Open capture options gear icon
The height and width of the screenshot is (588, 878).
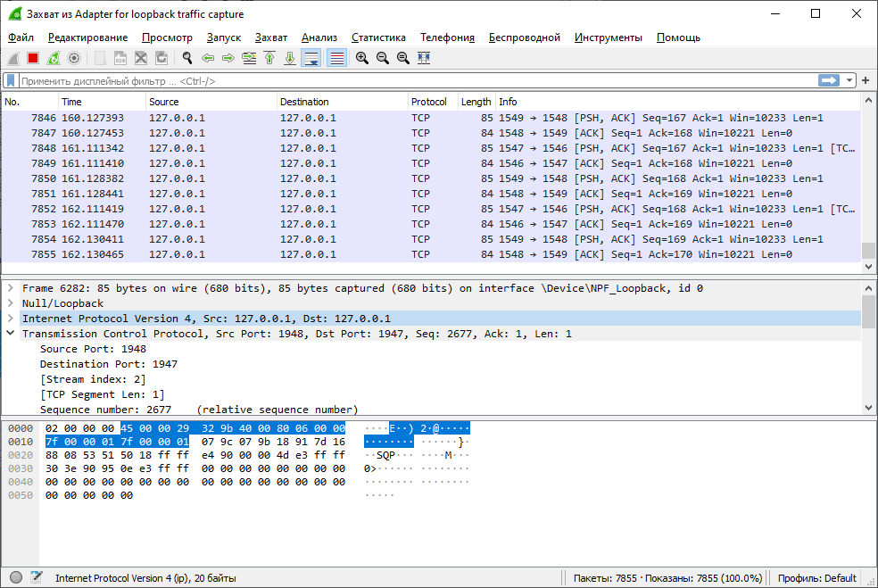[x=74, y=58]
